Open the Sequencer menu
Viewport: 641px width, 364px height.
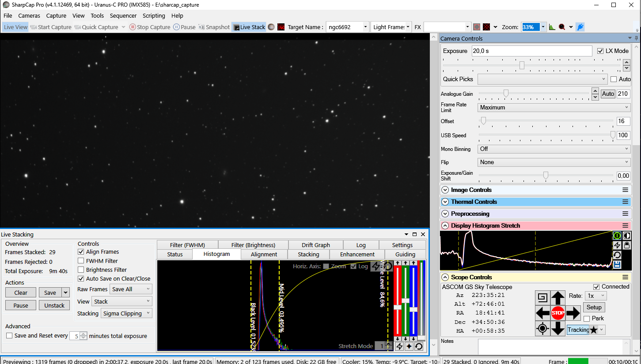click(123, 15)
